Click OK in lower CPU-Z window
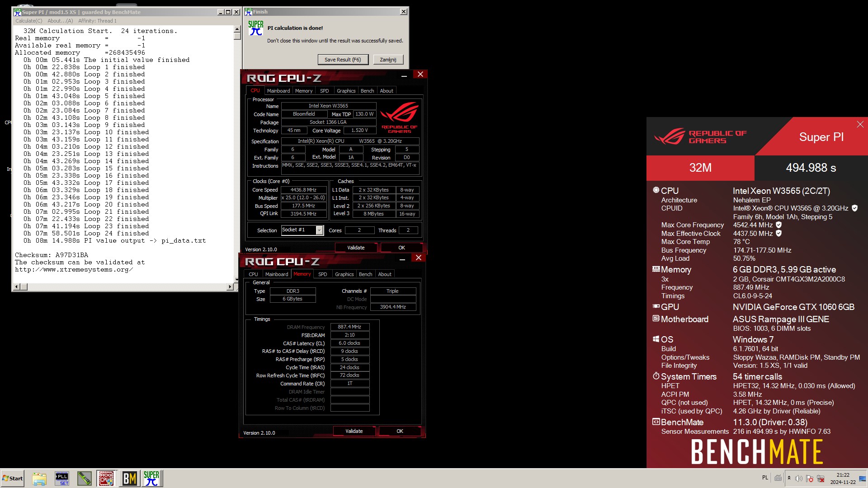 (x=400, y=431)
